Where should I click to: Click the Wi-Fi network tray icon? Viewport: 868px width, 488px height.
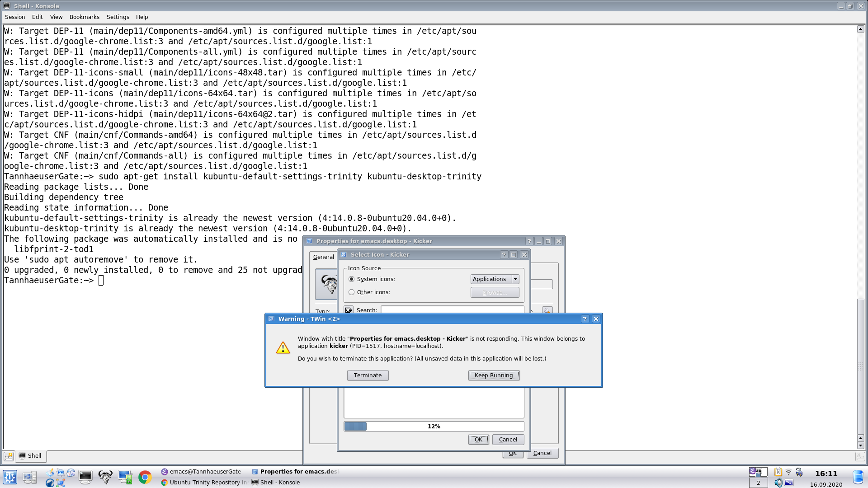click(x=789, y=472)
